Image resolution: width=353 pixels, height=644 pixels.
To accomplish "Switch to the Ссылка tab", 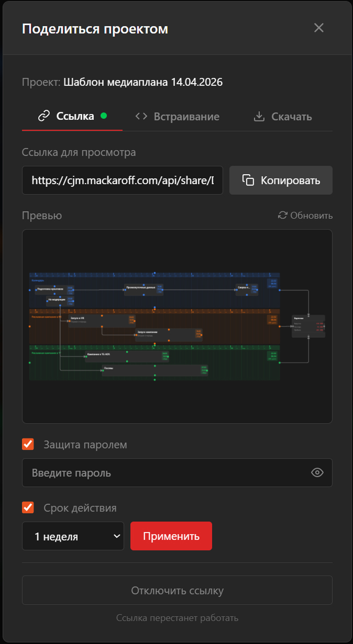I will [72, 116].
